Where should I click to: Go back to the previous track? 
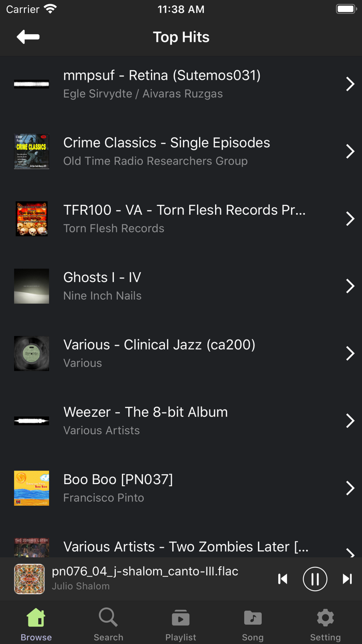coord(283,579)
